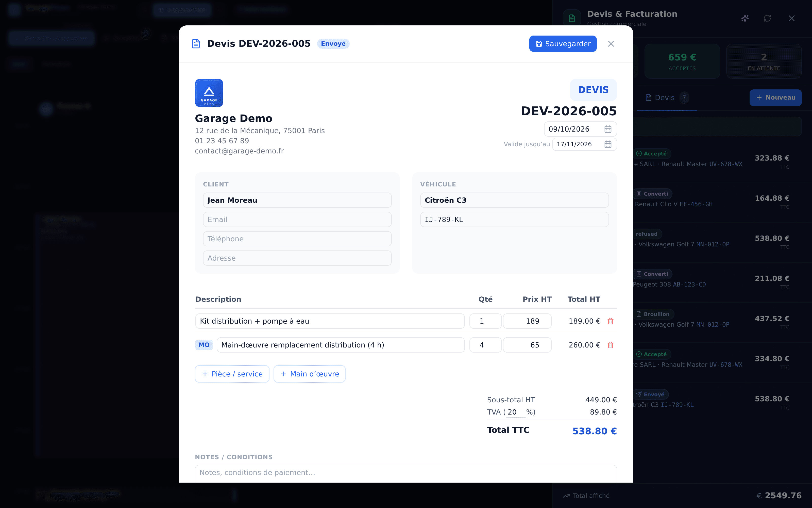The image size is (812, 508).
Task: Click the Notes / conditions text area
Action: pos(406,474)
